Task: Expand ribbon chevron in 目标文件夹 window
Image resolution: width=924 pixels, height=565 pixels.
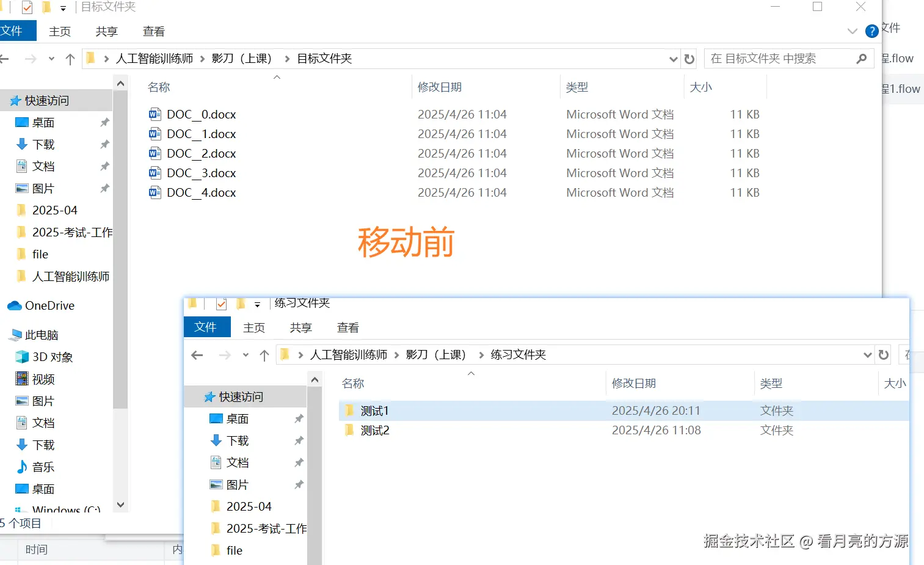Action: [x=853, y=31]
